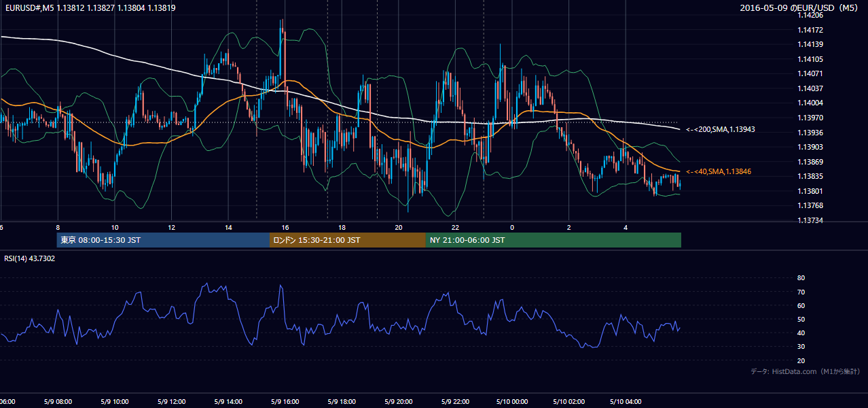The height and width of the screenshot is (408, 868).
Task: Click RSI level 30 on axis
Action: click(x=801, y=347)
